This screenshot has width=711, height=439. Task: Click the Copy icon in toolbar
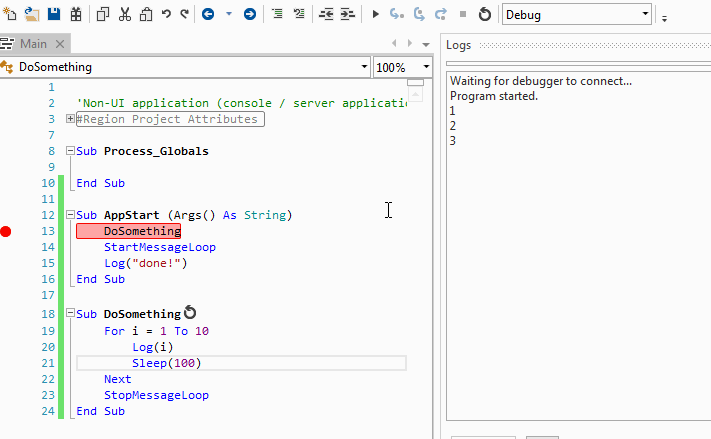click(x=103, y=14)
